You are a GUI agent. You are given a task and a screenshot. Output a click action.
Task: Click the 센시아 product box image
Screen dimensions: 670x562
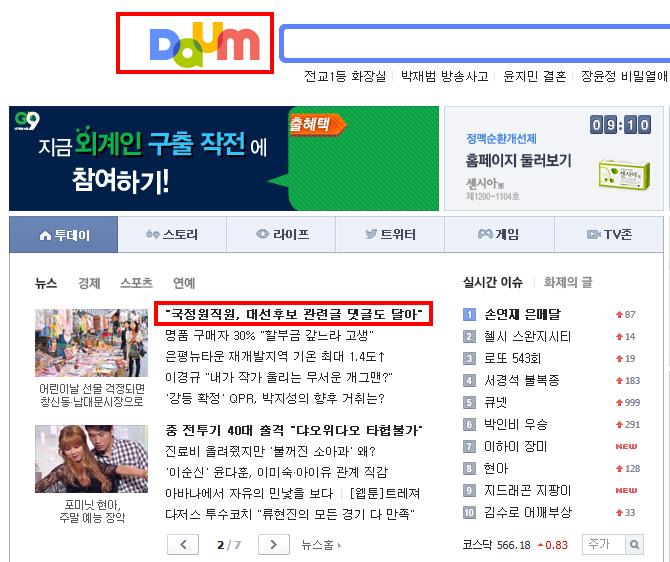(x=624, y=174)
